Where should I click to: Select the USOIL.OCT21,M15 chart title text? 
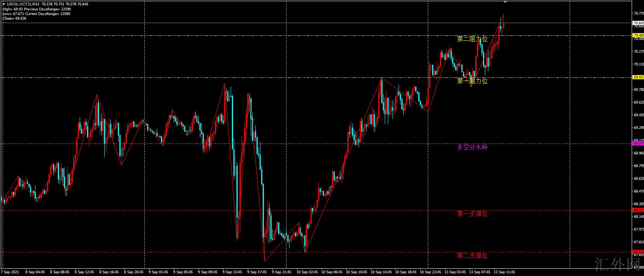[23, 4]
